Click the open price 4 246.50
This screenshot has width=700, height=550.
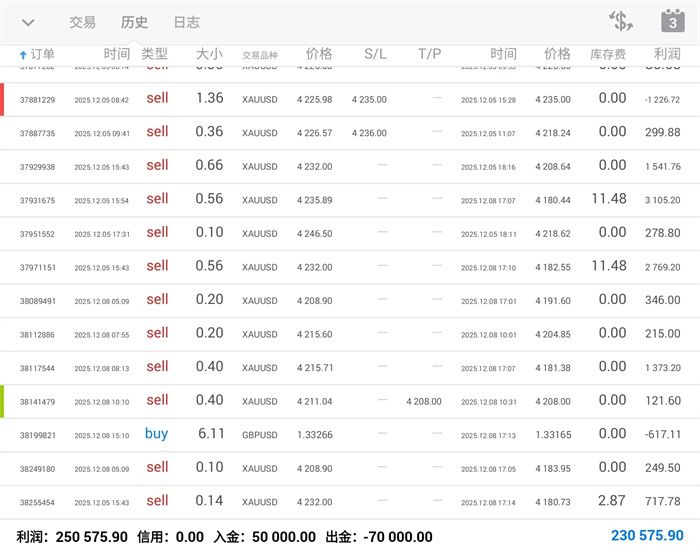click(315, 233)
